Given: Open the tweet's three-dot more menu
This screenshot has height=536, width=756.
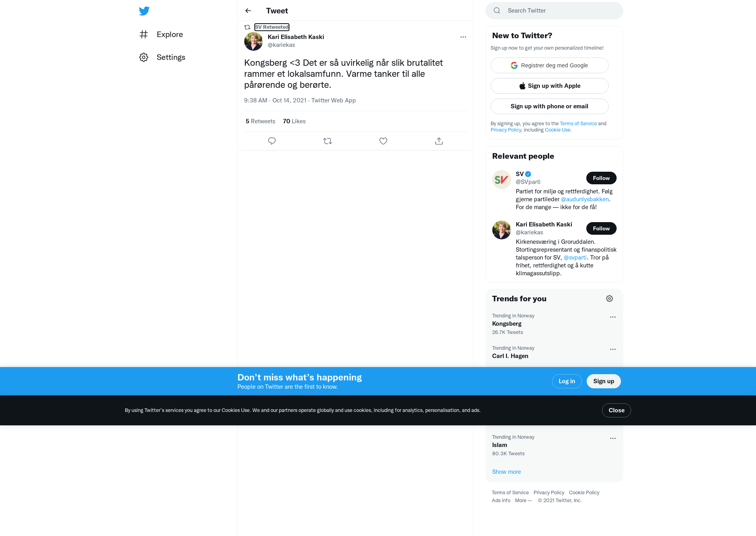Looking at the screenshot, I should click(463, 37).
